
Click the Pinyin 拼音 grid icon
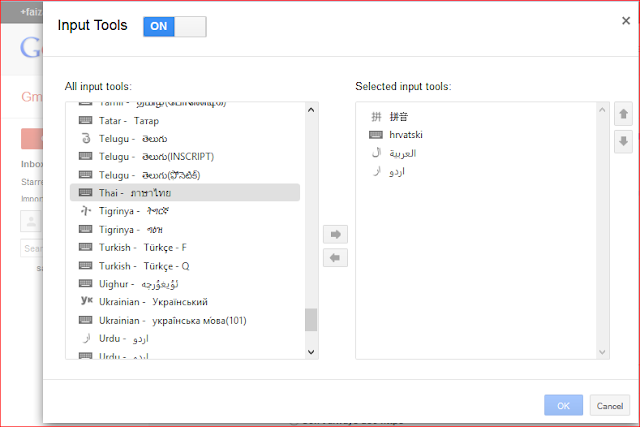(x=376, y=116)
